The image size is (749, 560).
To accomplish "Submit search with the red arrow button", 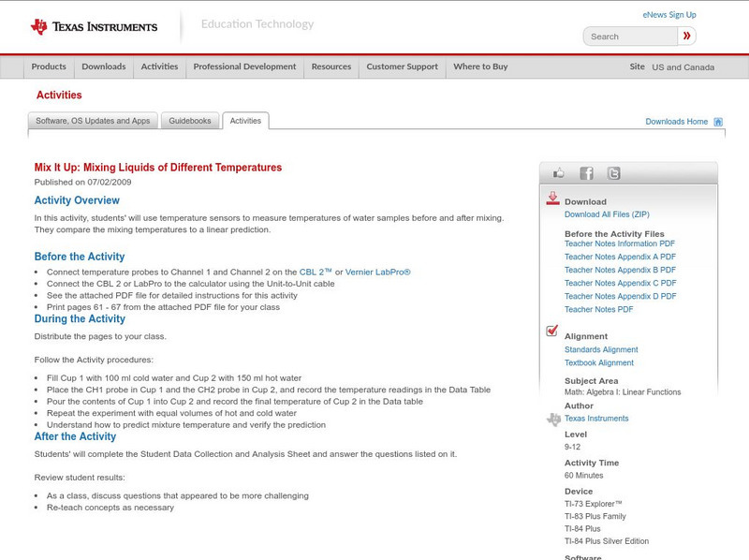I will pyautogui.click(x=686, y=36).
